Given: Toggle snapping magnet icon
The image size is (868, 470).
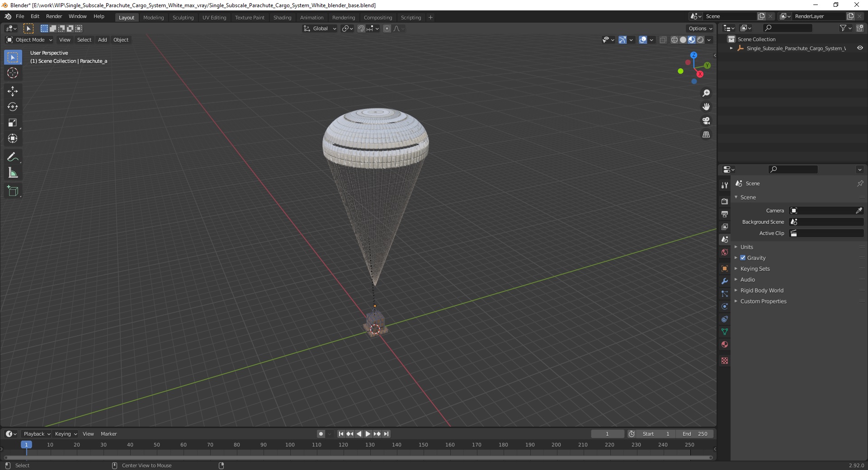Looking at the screenshot, I should point(361,28).
